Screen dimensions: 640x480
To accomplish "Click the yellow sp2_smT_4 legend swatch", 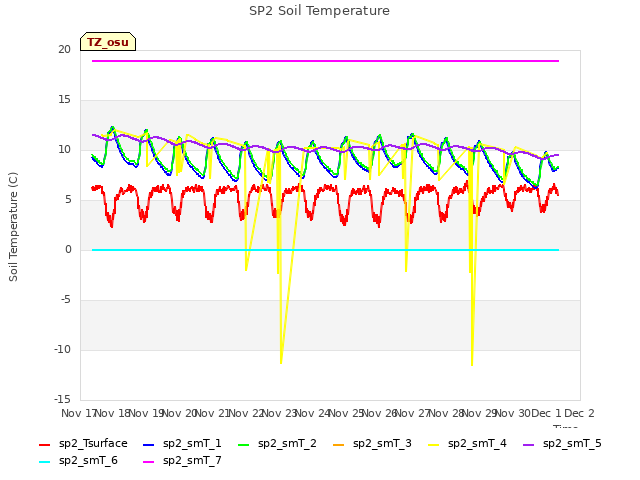I will tap(433, 444).
